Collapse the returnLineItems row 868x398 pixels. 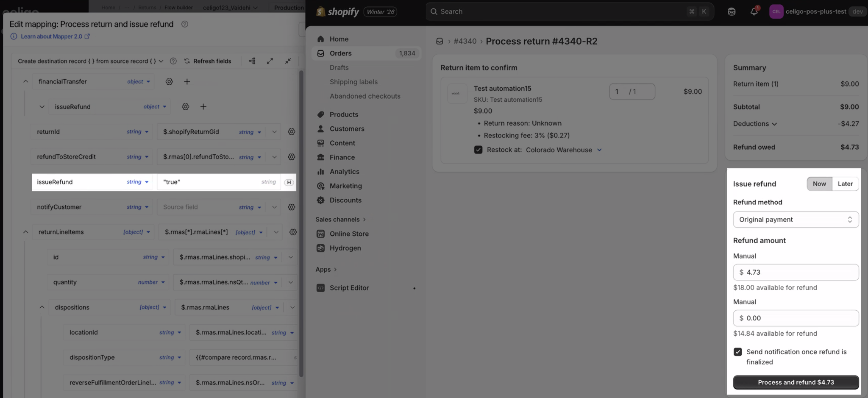[x=25, y=232]
